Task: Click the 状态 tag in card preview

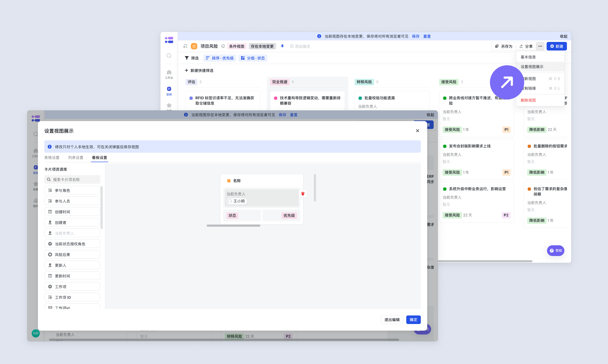Action: 232,215
